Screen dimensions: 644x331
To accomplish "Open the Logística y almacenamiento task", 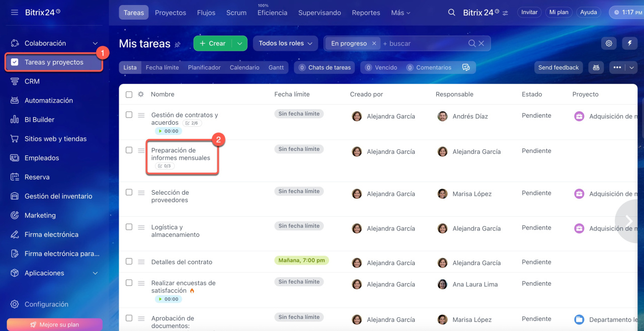I will tap(175, 231).
